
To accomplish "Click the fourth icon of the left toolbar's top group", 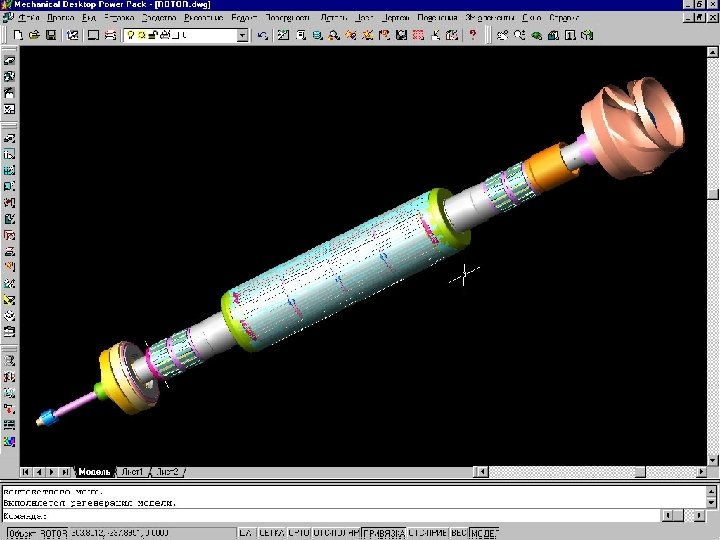I will coord(9,109).
